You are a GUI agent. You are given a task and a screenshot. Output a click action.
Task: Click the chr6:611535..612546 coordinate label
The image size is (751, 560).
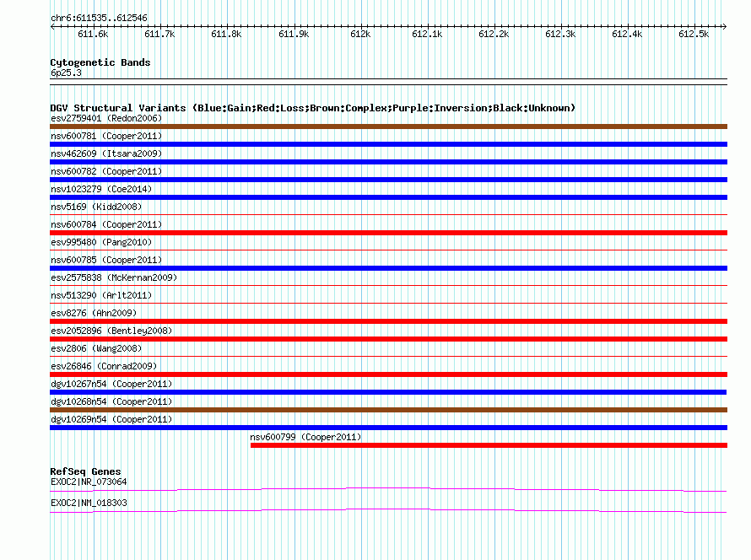pyautogui.click(x=99, y=19)
